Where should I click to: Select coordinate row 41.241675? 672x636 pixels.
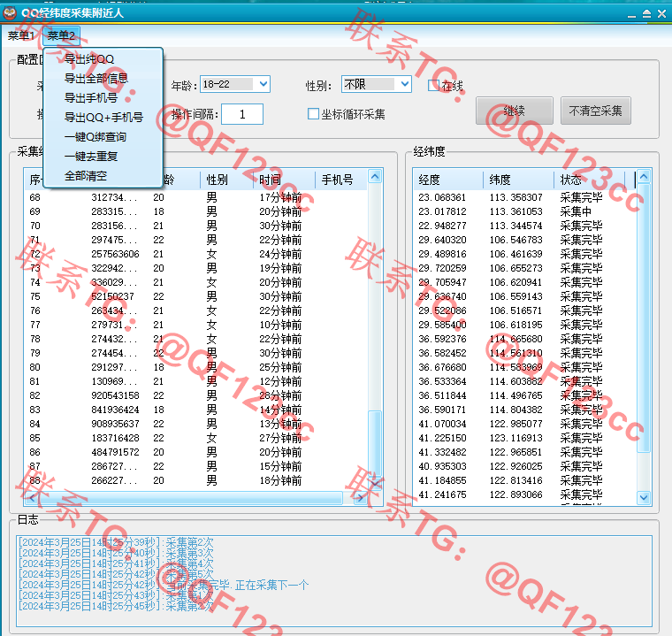pyautogui.click(x=525, y=494)
